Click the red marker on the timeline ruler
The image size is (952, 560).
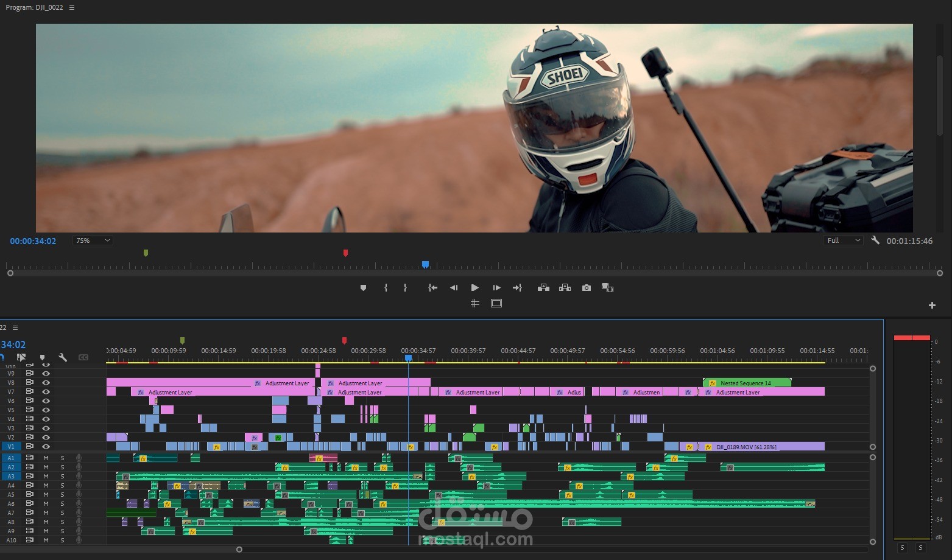[x=344, y=341]
